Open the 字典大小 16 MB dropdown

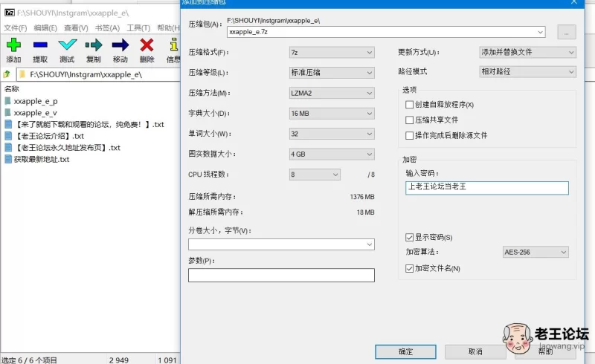click(332, 114)
